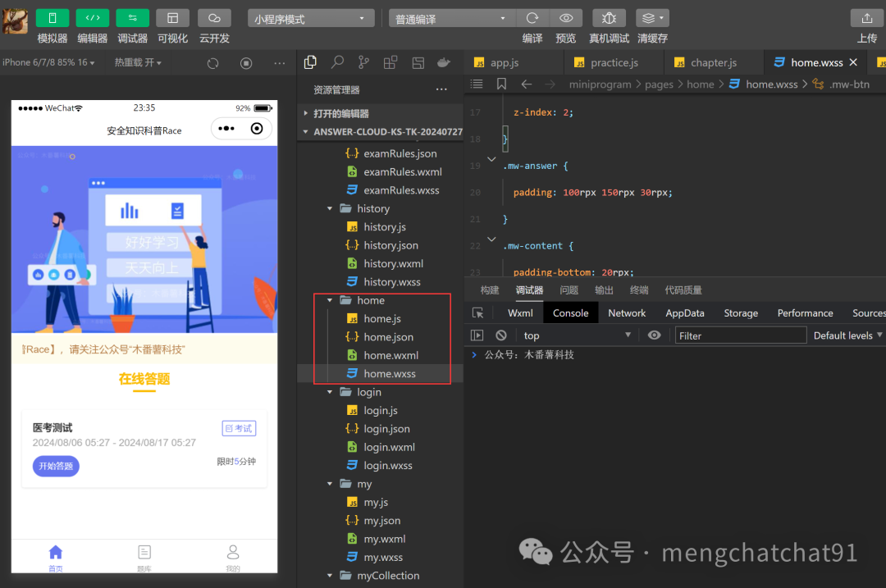
Task: Click the 开始答题 button in simulator
Action: [x=56, y=466]
